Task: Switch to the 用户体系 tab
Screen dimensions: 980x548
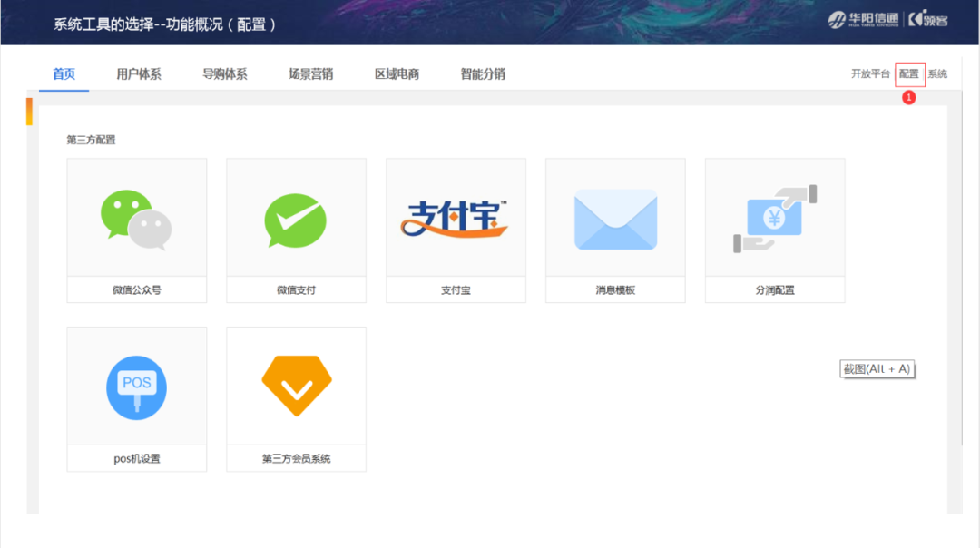Action: pos(139,73)
